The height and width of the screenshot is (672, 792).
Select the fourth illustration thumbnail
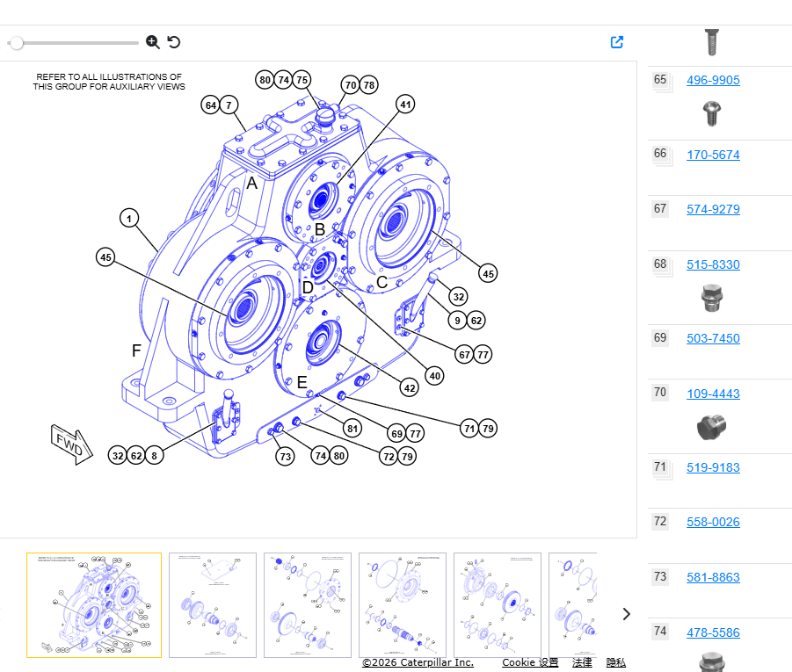click(403, 605)
